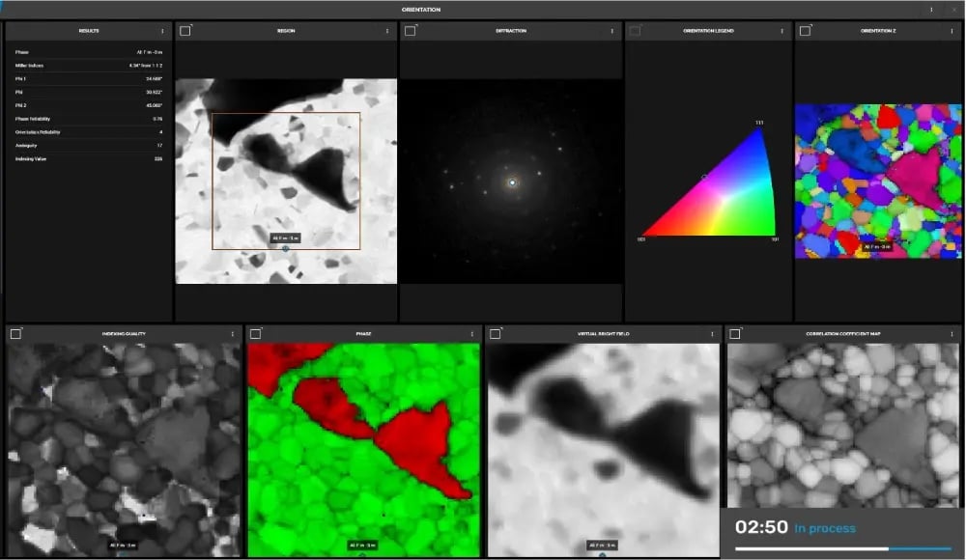Click the square expand icon in Diffraction panel
This screenshot has width=966, height=560.
(x=410, y=31)
